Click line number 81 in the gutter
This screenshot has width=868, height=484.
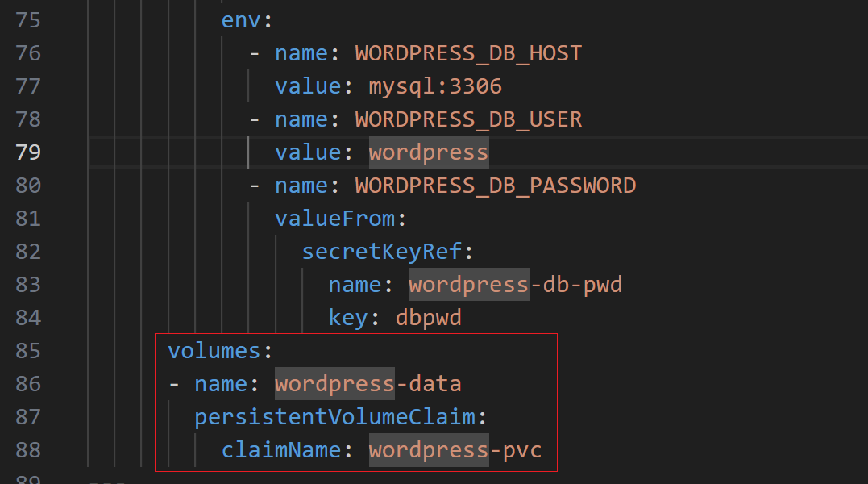[28, 219]
